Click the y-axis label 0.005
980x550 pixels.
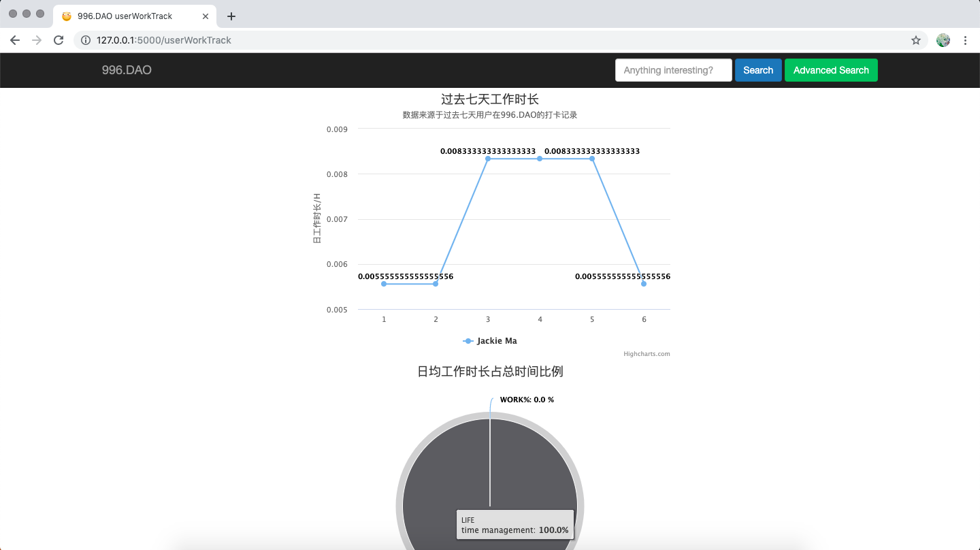(x=337, y=310)
